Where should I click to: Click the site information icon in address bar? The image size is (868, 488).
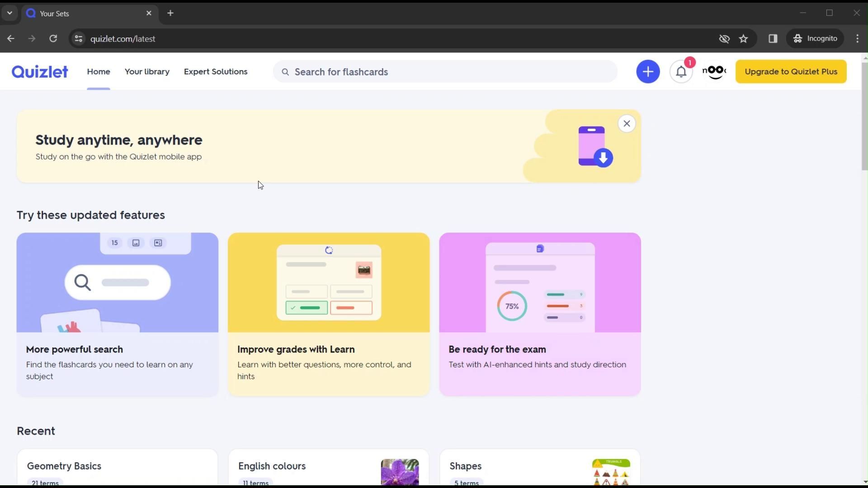pyautogui.click(x=79, y=39)
